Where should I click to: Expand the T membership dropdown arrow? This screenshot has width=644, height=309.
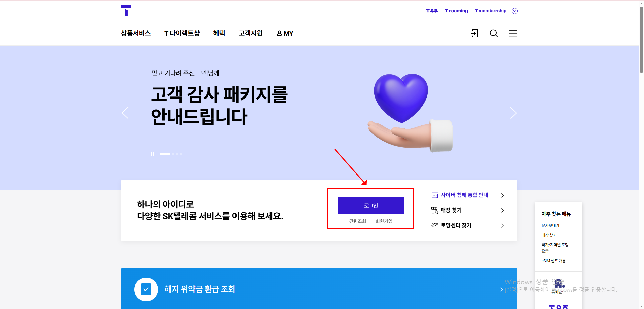point(514,11)
